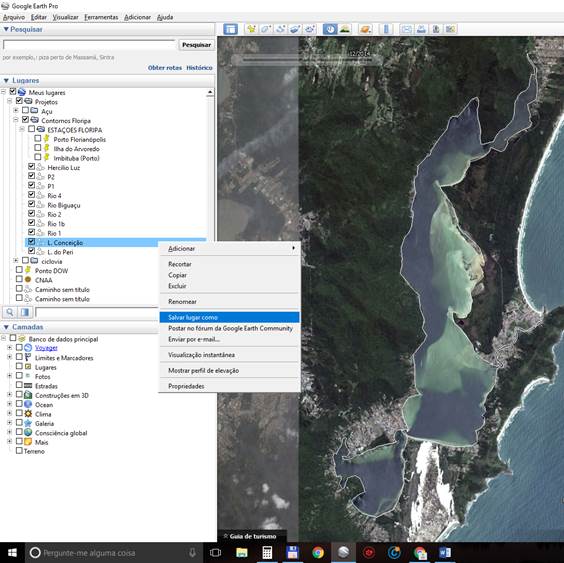Click the main search input field
564x563 pixels.
[90, 45]
